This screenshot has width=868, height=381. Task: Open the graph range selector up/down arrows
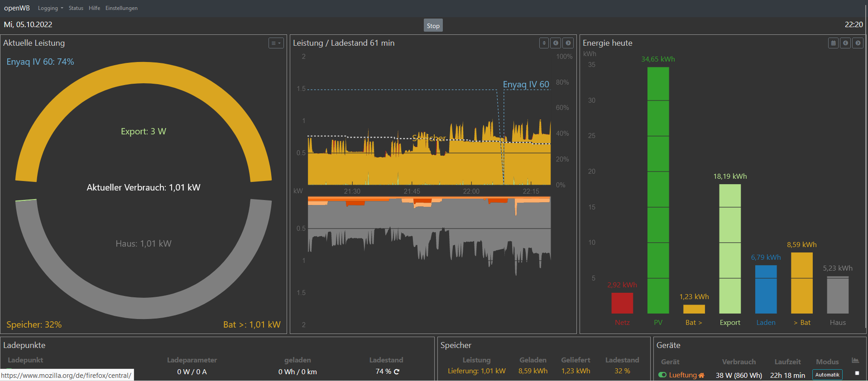coord(544,43)
